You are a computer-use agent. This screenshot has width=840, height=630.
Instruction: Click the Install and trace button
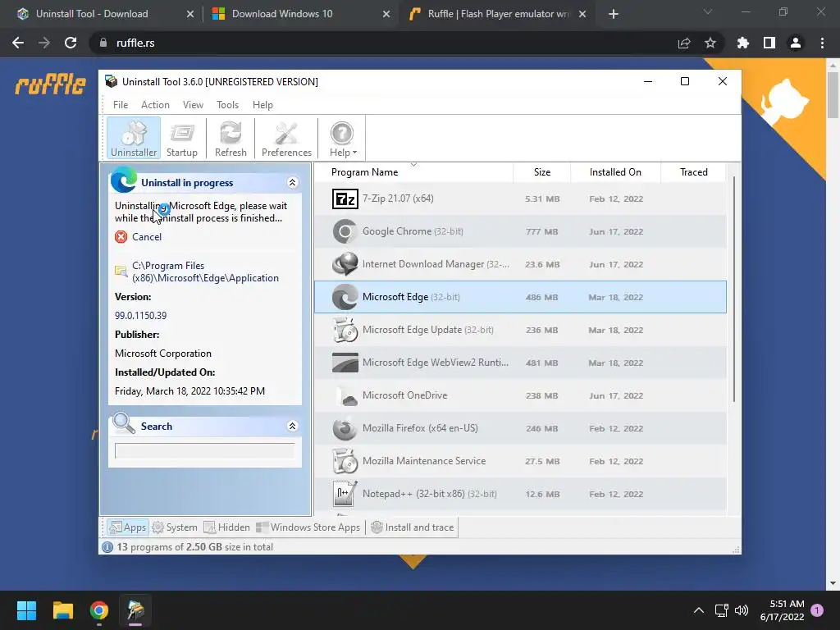[413, 527]
